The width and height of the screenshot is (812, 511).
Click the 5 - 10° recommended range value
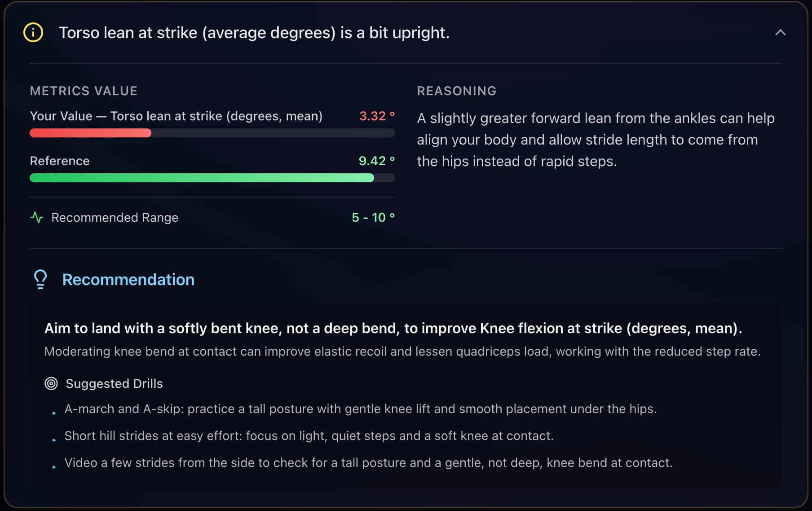point(373,218)
